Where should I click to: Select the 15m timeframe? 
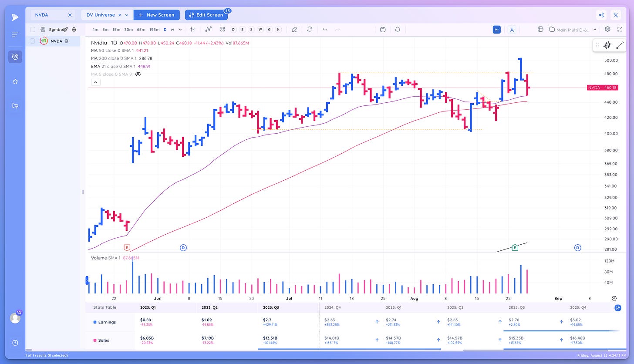point(116,30)
